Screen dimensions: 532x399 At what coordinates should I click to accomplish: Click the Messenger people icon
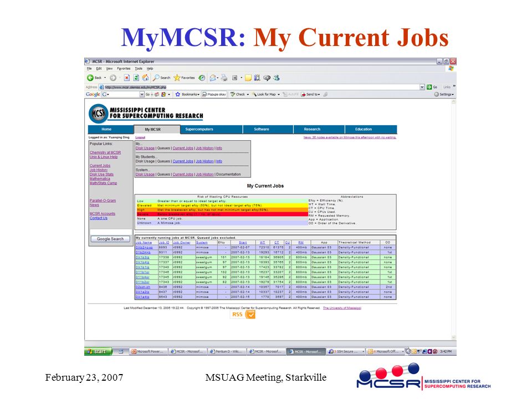[277, 78]
